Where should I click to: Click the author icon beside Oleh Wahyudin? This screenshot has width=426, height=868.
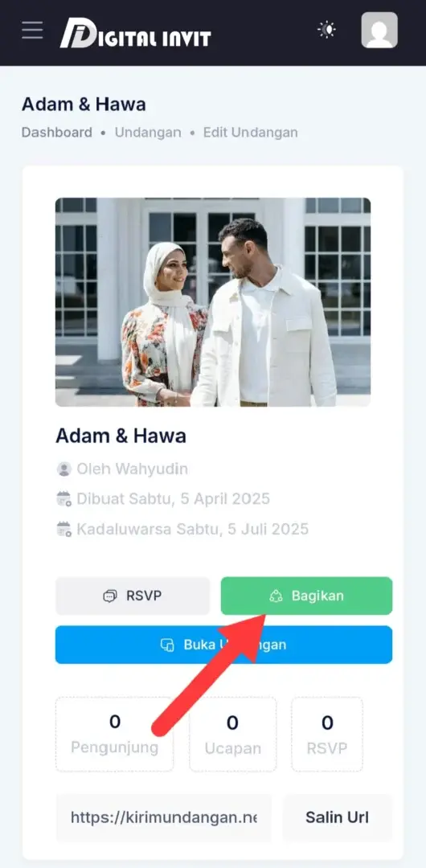pos(64,469)
